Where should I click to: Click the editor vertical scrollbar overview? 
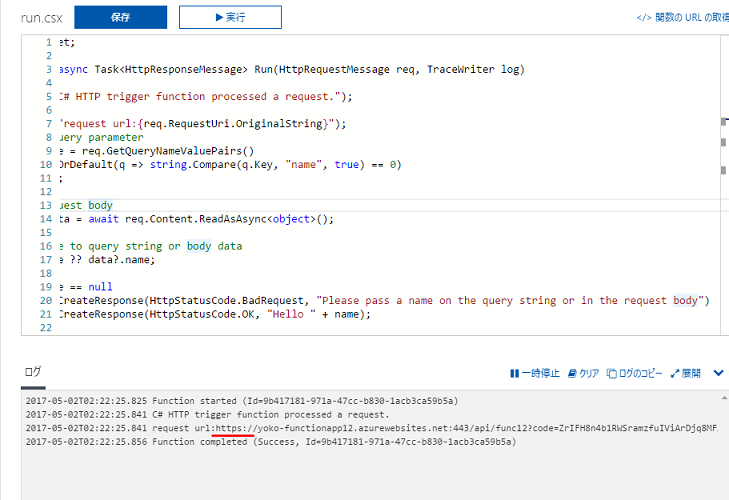click(x=724, y=185)
